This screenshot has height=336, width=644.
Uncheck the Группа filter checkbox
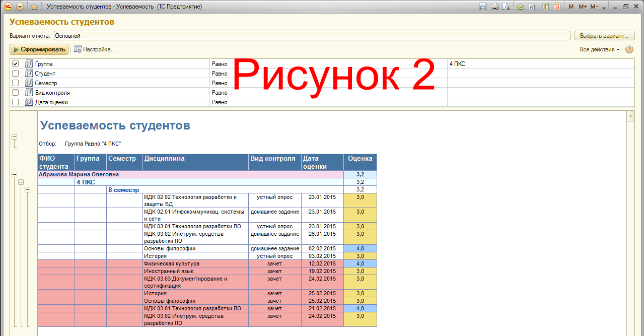16,64
